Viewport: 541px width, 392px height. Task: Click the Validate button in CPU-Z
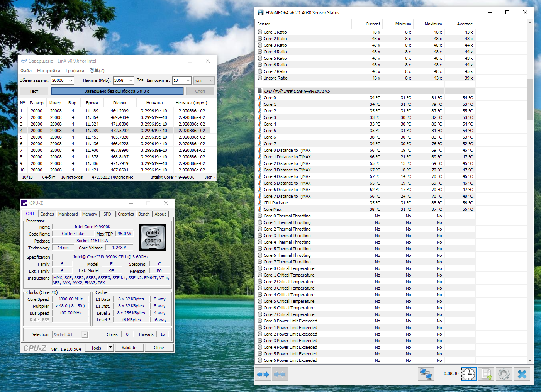coord(129,348)
